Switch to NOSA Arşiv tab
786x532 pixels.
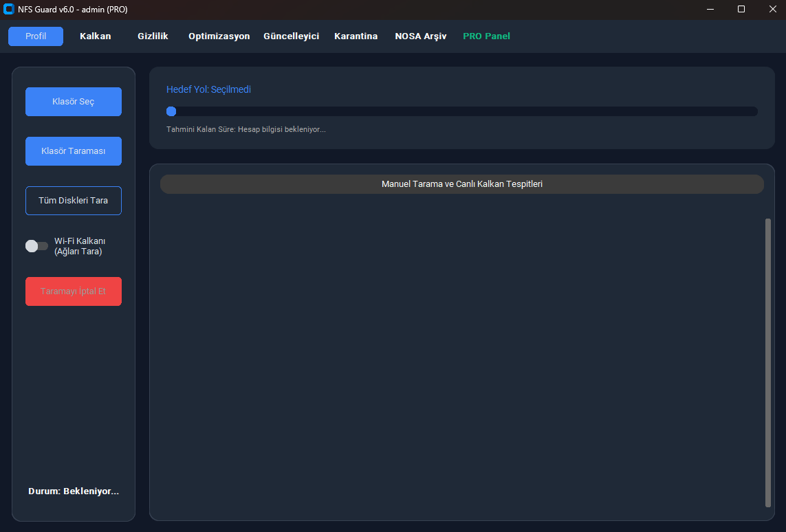click(421, 36)
